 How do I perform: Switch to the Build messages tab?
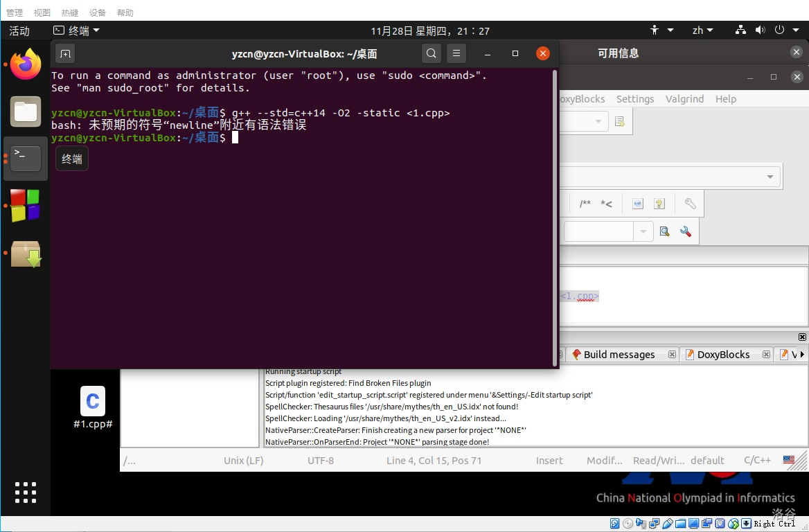coord(619,355)
